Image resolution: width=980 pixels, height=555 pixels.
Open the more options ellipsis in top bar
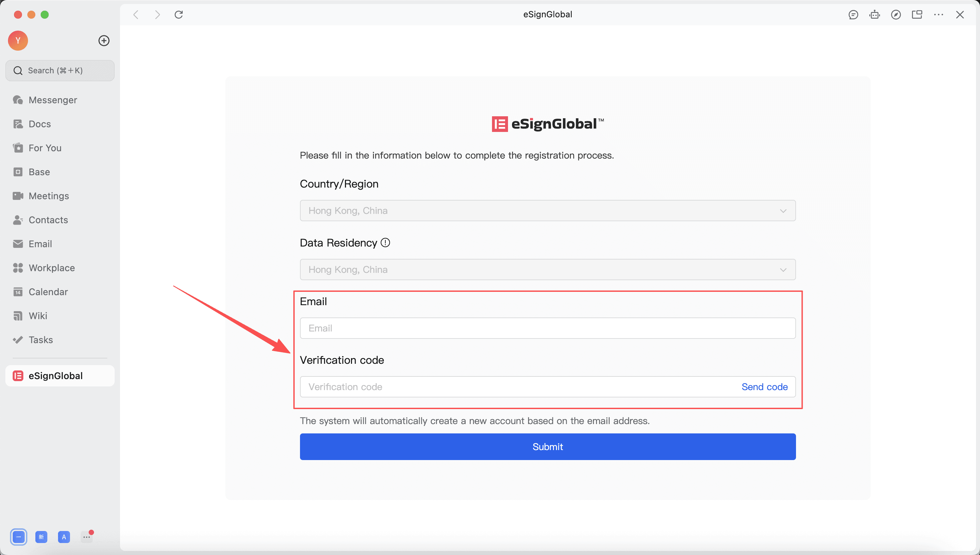[x=938, y=14]
